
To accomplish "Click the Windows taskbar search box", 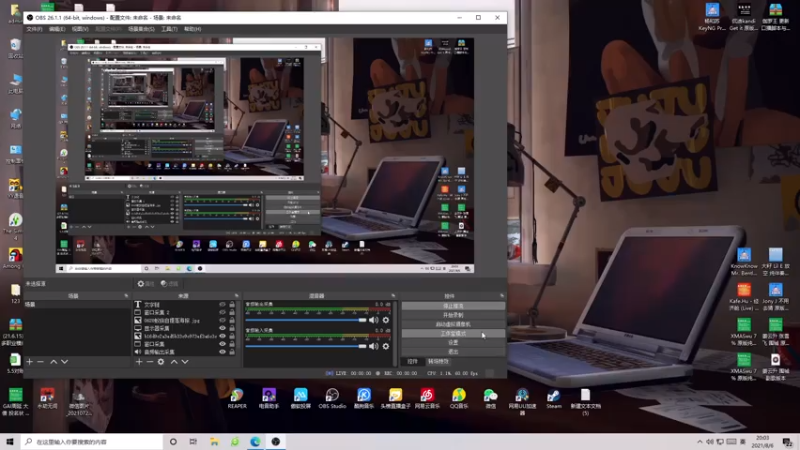I will (92, 442).
